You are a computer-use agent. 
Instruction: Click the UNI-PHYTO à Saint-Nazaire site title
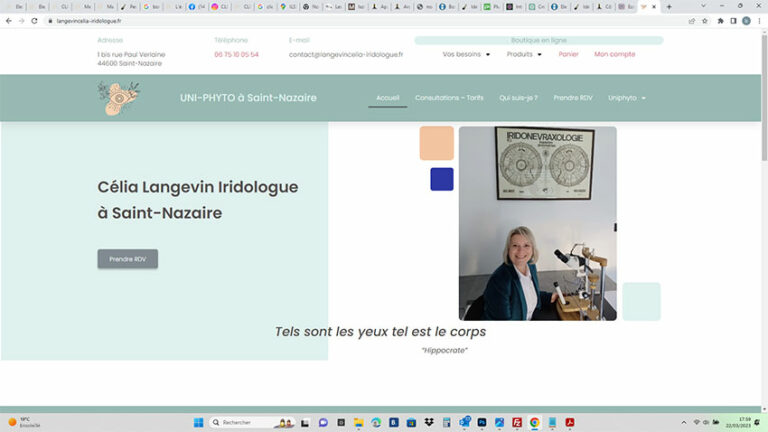(x=248, y=98)
